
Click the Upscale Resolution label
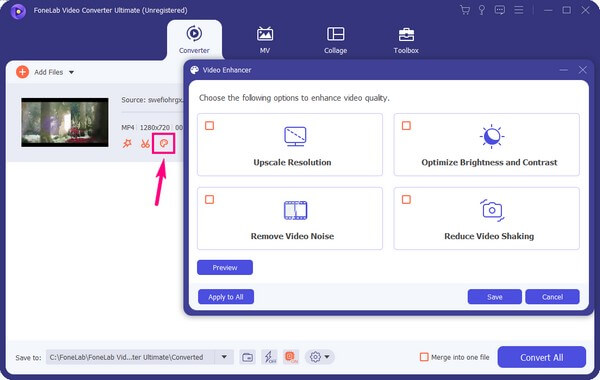[x=292, y=162]
